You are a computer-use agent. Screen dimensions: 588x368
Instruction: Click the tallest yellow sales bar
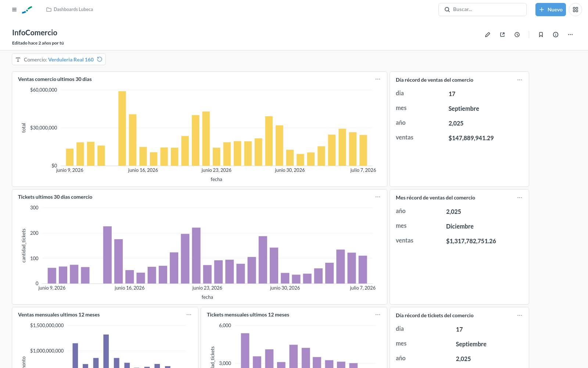[x=122, y=128]
